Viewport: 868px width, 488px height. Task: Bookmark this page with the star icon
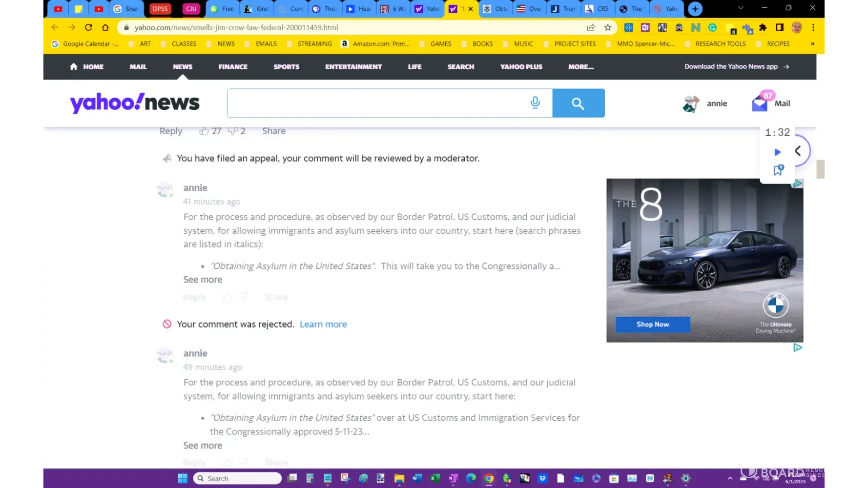tap(608, 27)
